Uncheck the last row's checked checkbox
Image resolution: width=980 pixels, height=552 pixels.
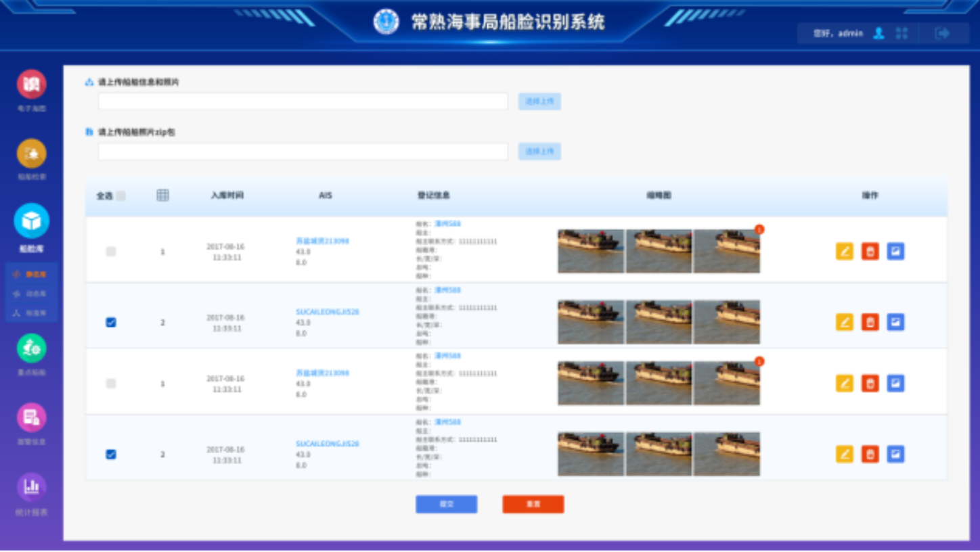point(111,455)
